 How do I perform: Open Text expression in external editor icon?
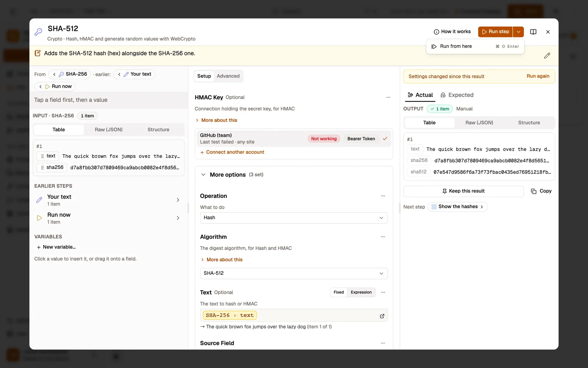382,316
